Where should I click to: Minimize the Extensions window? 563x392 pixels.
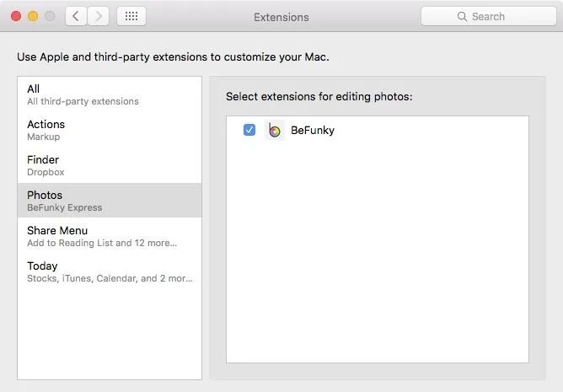[x=33, y=16]
